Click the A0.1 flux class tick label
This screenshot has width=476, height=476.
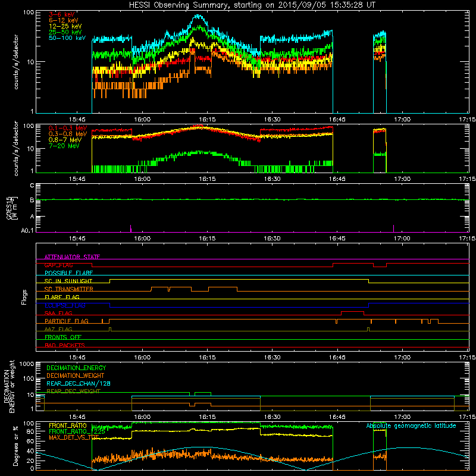click(27, 230)
